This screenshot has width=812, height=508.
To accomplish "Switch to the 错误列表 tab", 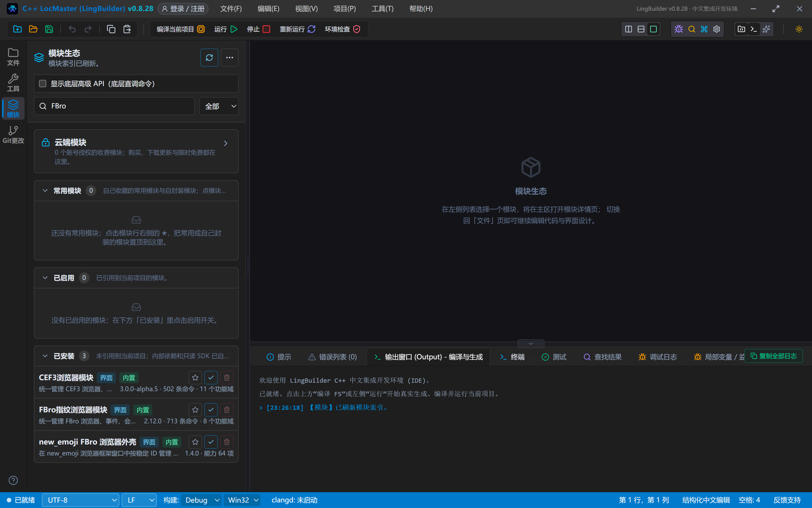I will tap(333, 357).
